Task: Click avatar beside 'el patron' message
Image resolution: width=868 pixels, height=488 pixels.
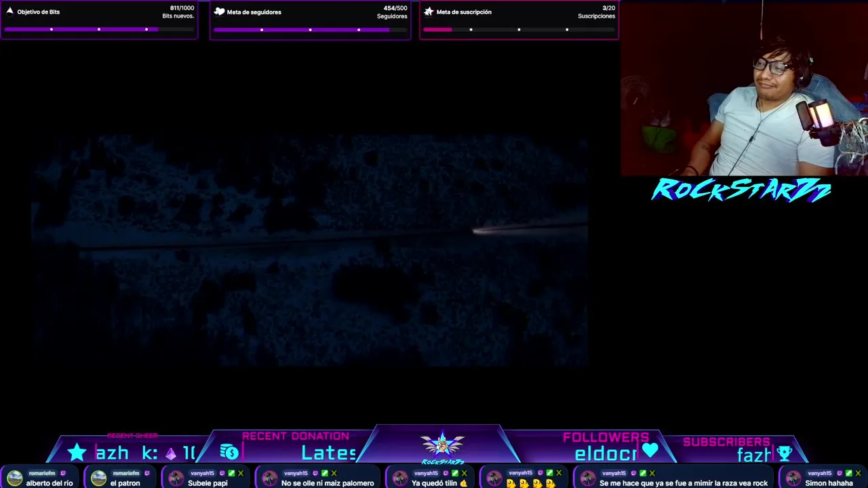Action: (98, 479)
